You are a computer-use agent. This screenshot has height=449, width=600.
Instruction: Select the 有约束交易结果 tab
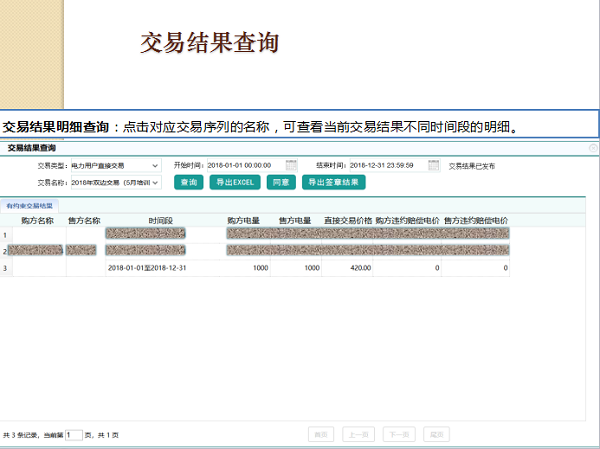[31, 205]
